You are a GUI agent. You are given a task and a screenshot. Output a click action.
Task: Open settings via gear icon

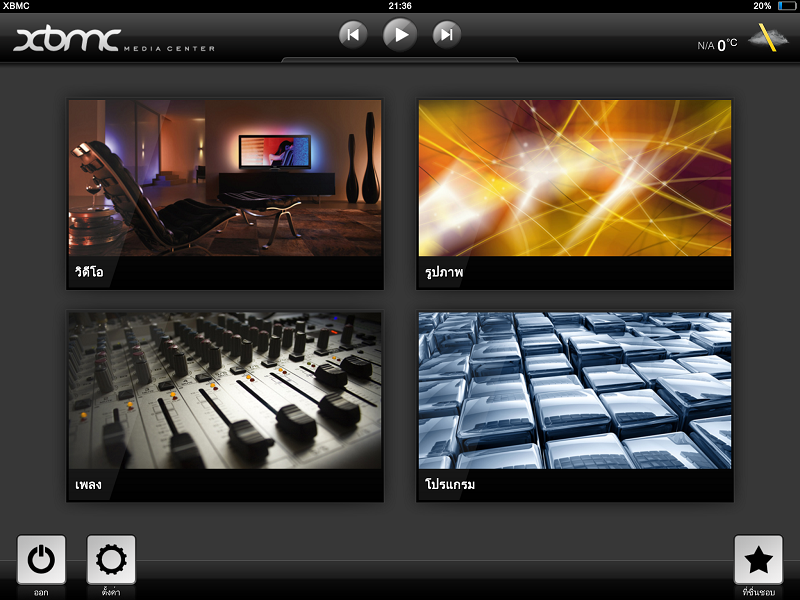pos(111,560)
